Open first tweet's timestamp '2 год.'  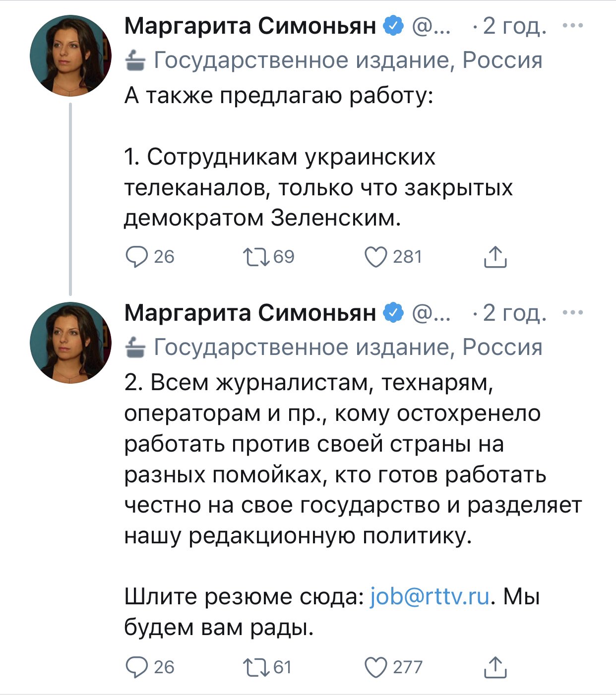click(x=514, y=26)
